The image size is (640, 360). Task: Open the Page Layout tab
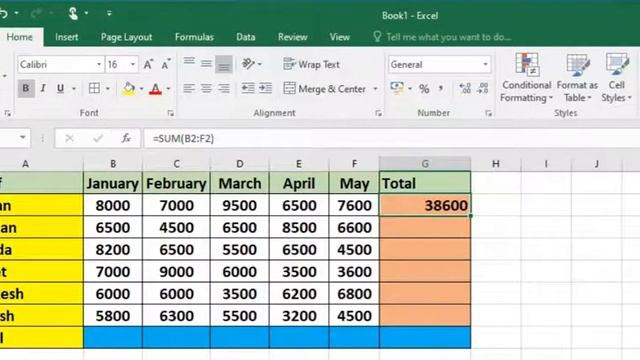127,37
